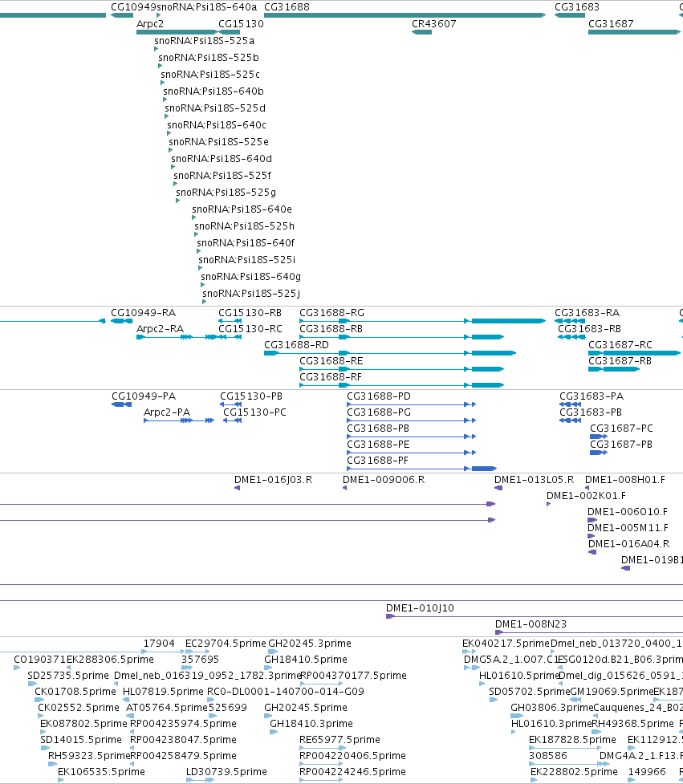Click the CG31688-RF transcript label
The image size is (683, 784).
331,376
